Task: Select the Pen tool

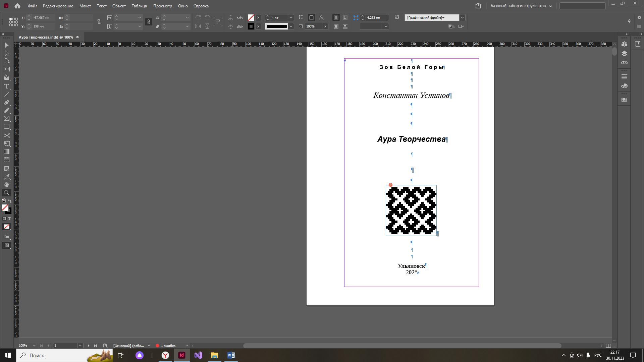Action: pyautogui.click(x=6, y=102)
